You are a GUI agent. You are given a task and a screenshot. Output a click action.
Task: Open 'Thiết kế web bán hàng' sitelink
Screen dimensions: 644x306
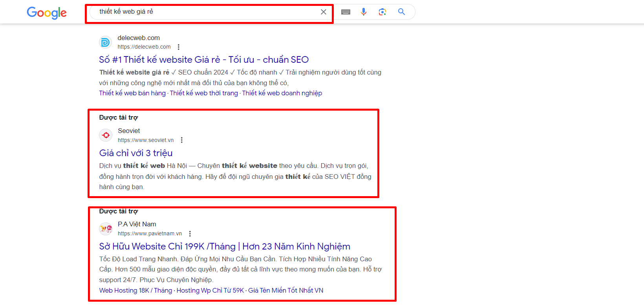tap(132, 93)
